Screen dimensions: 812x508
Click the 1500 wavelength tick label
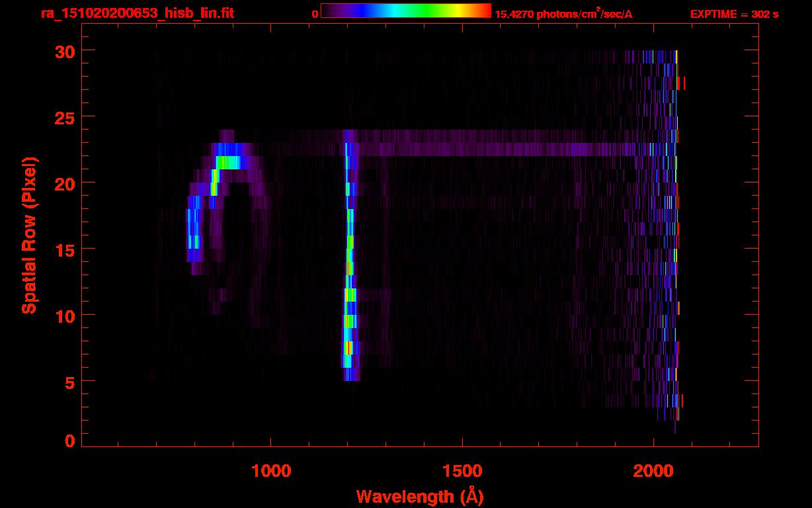(462, 470)
